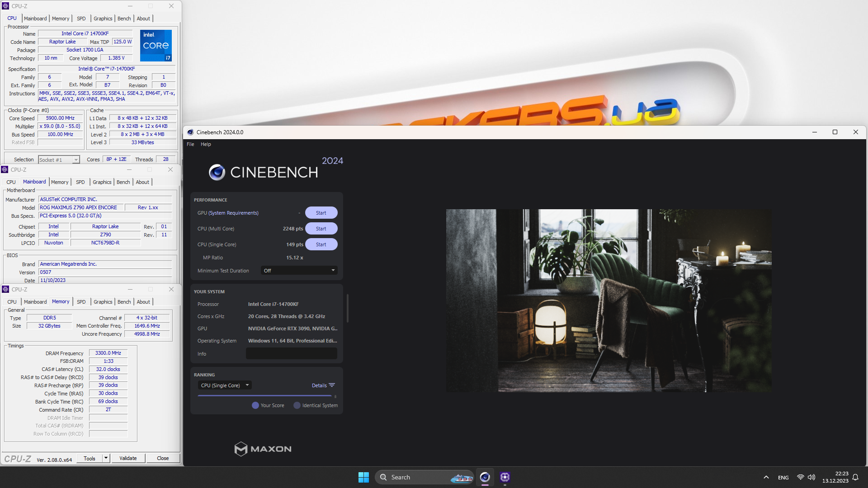The width and height of the screenshot is (868, 488).
Task: Show hidden tray icons chevron
Action: pyautogui.click(x=766, y=477)
